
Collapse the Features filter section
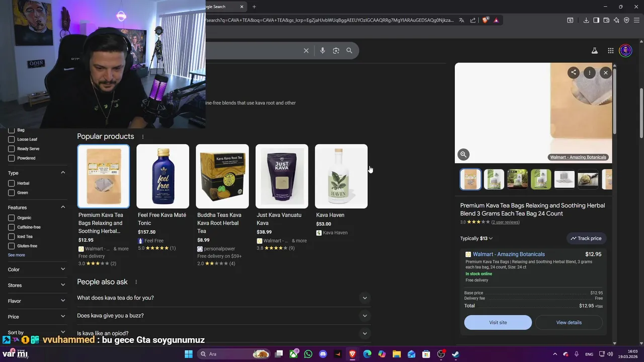63,207
